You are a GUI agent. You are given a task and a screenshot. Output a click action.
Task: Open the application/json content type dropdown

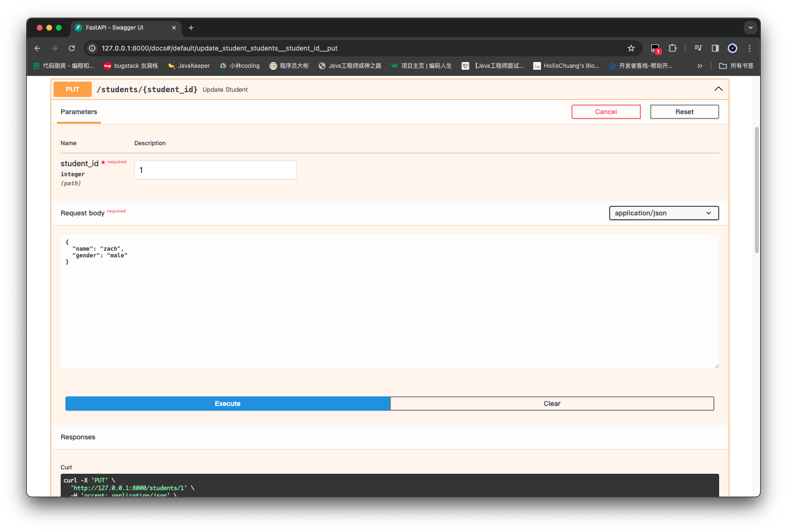pos(664,213)
